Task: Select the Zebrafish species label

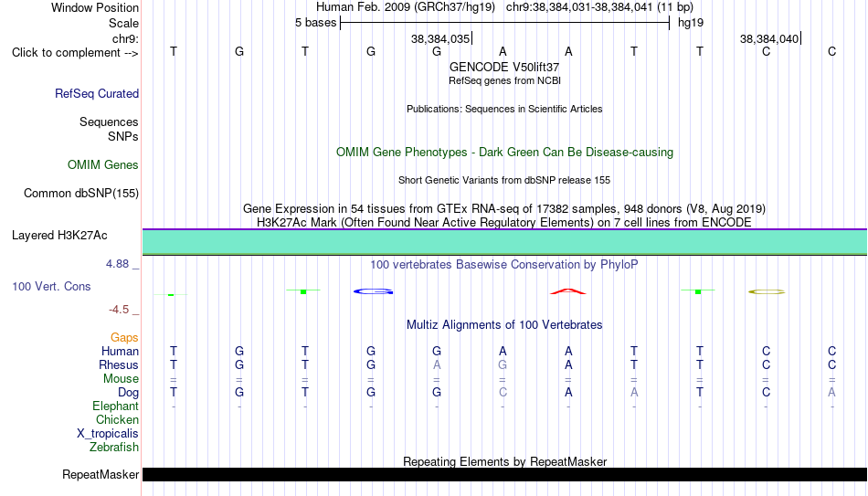Action: pyautogui.click(x=114, y=448)
